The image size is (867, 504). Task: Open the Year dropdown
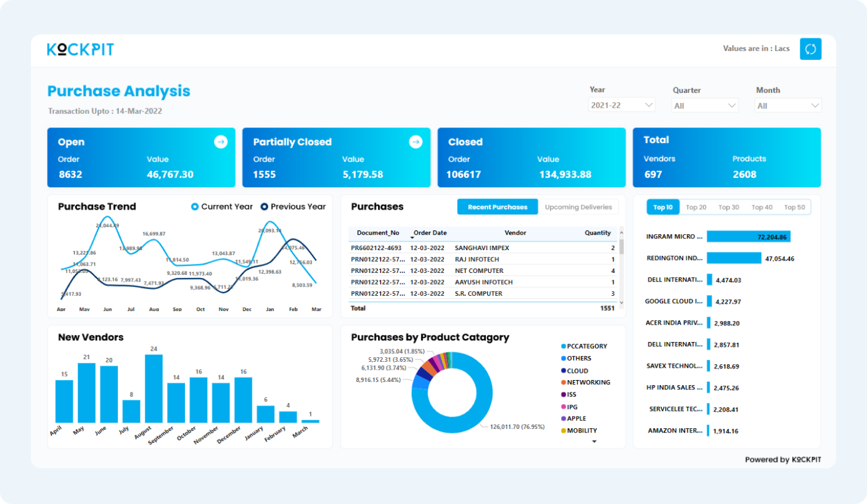coord(622,105)
